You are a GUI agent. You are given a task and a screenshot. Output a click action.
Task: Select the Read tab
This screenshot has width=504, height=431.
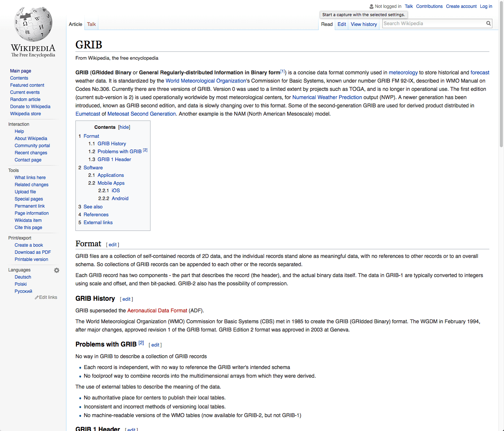pos(327,24)
